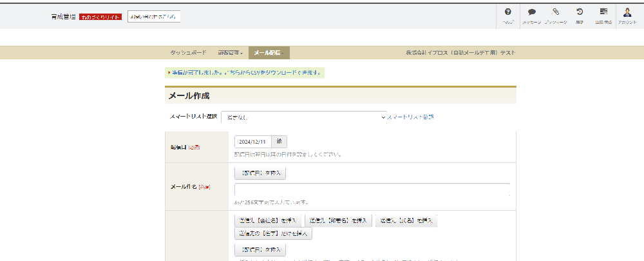Open the スマートリスト確認 link
This screenshot has height=261, width=644.
410,117
